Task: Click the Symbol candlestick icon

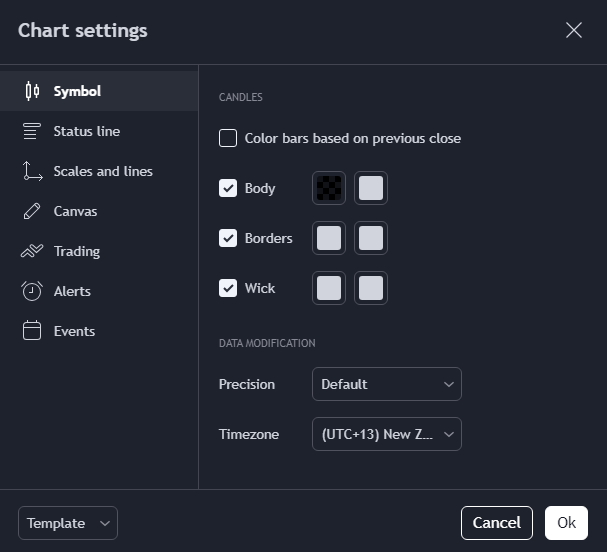Action: coord(32,91)
